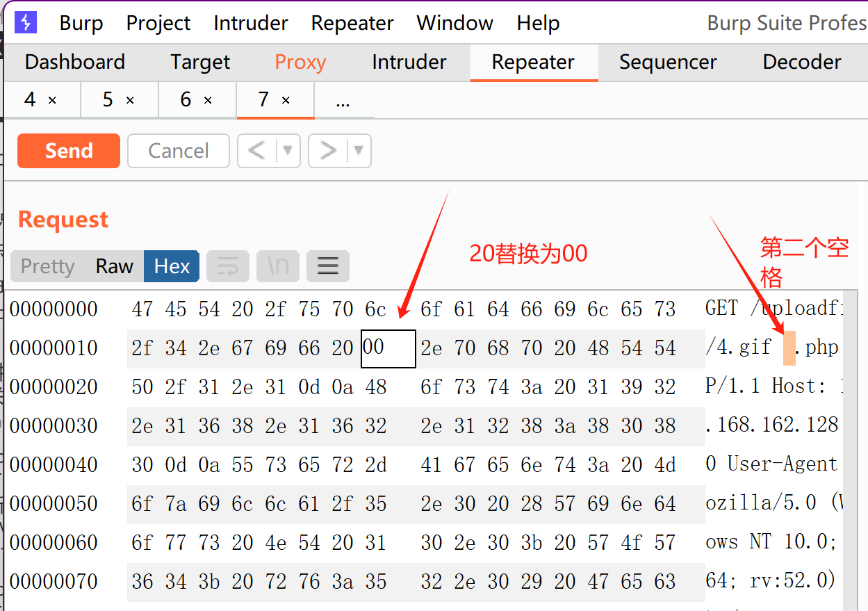Close Repeater tab 5

click(x=130, y=101)
